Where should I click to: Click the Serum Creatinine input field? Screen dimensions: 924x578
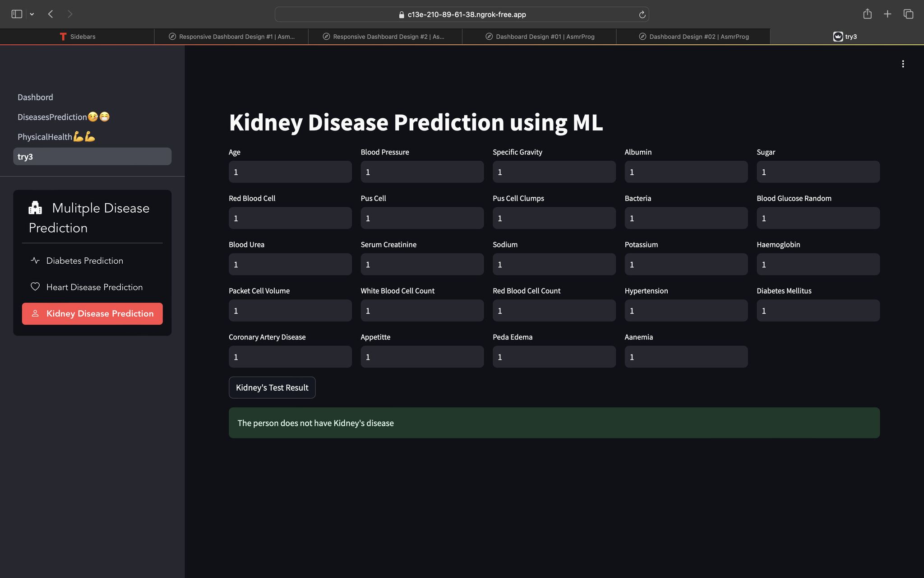tap(422, 264)
